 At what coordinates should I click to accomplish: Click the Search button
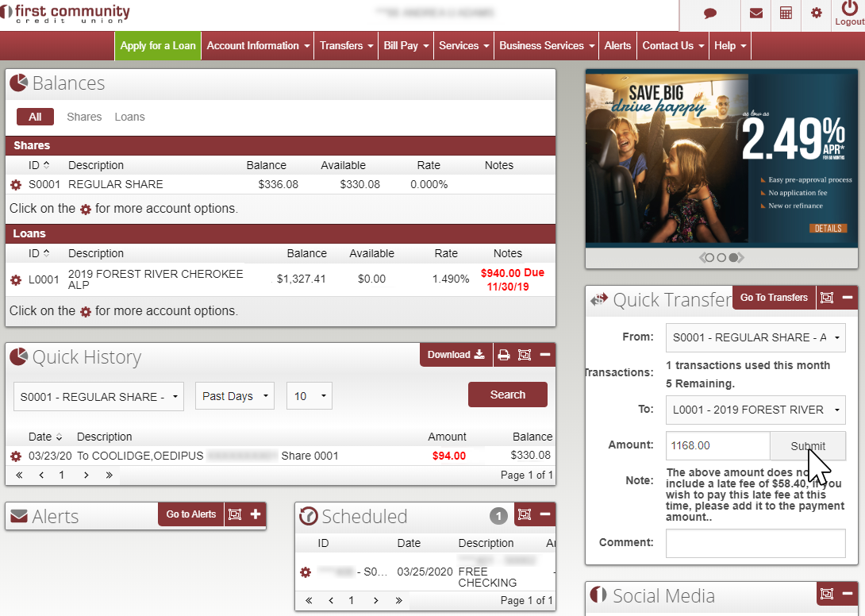click(508, 395)
